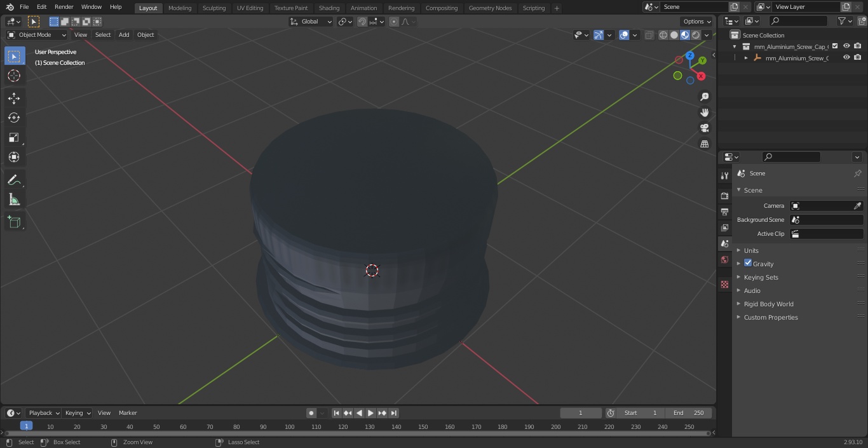Open the File menu
The image size is (868, 448).
[24, 7]
